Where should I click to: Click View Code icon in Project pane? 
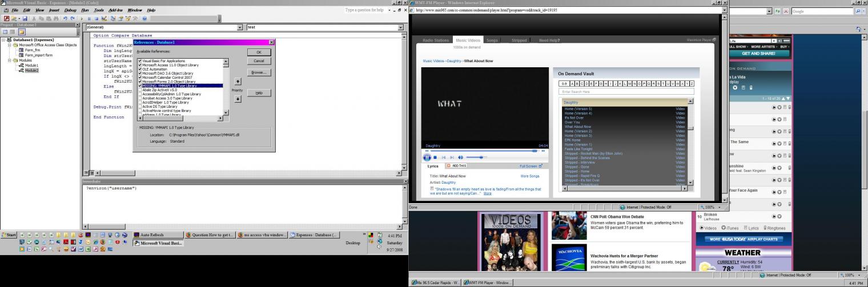(5, 32)
